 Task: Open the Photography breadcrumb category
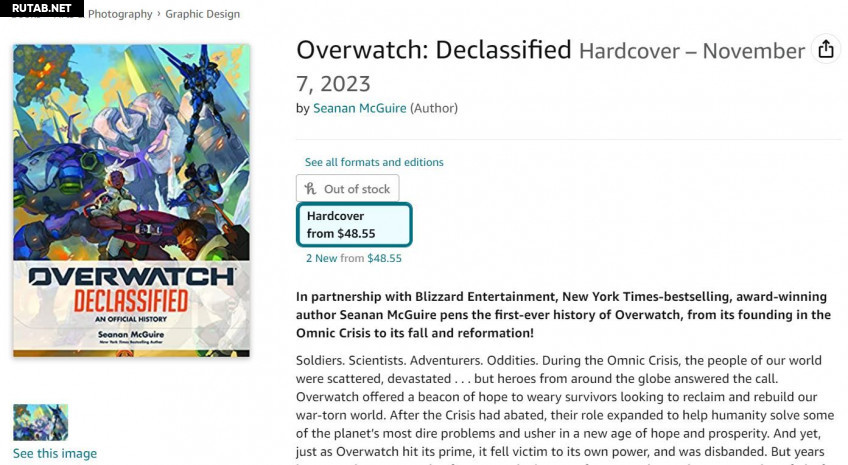[x=120, y=15]
